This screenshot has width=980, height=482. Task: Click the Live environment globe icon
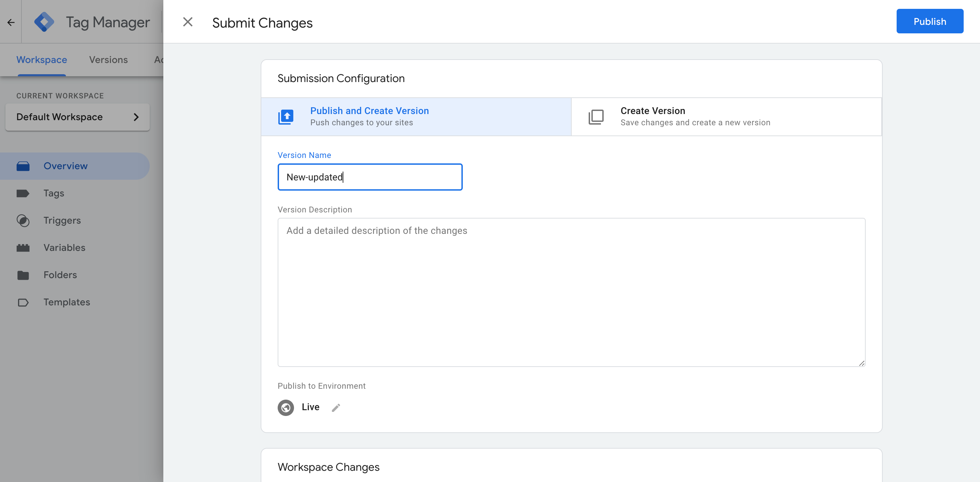[286, 407]
